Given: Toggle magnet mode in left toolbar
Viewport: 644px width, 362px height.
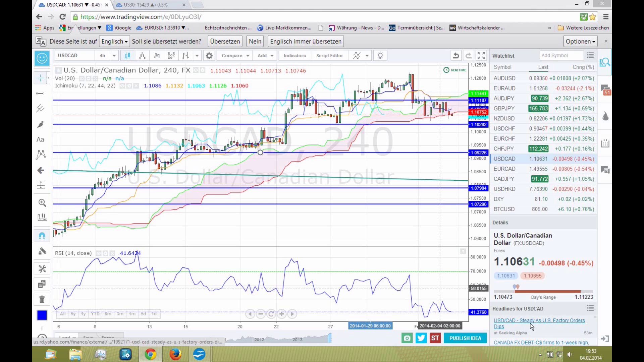Looking at the screenshot, I should [x=42, y=236].
